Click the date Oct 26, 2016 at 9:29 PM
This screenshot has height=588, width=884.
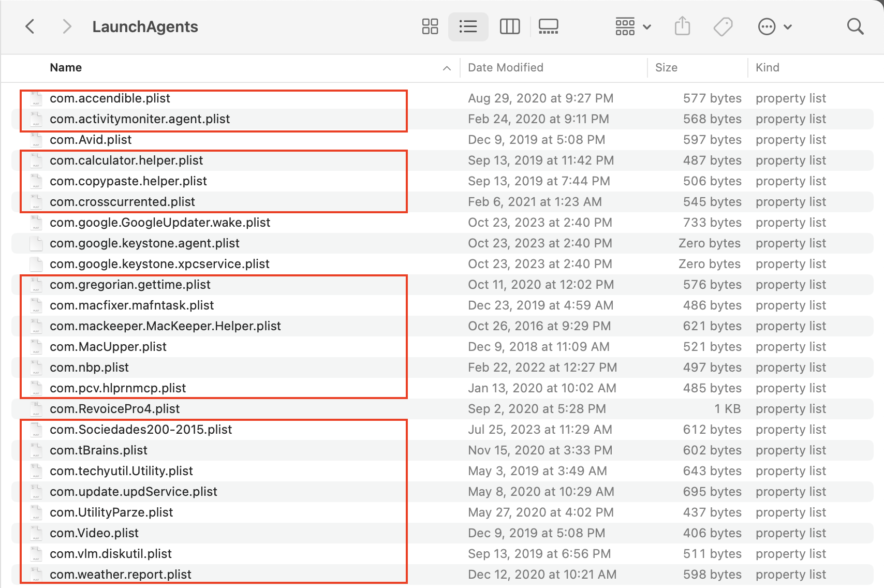click(539, 326)
